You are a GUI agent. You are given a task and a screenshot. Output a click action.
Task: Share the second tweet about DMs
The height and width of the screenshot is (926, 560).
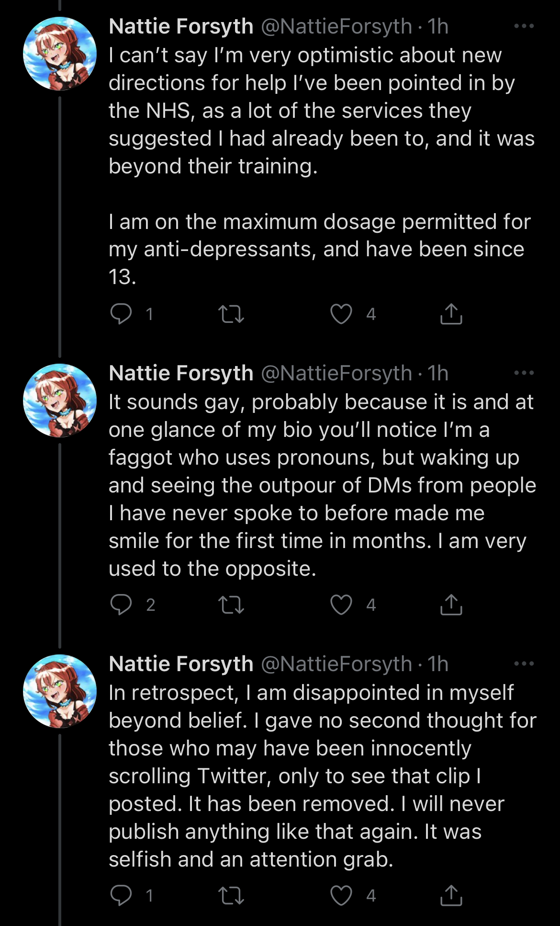click(451, 605)
